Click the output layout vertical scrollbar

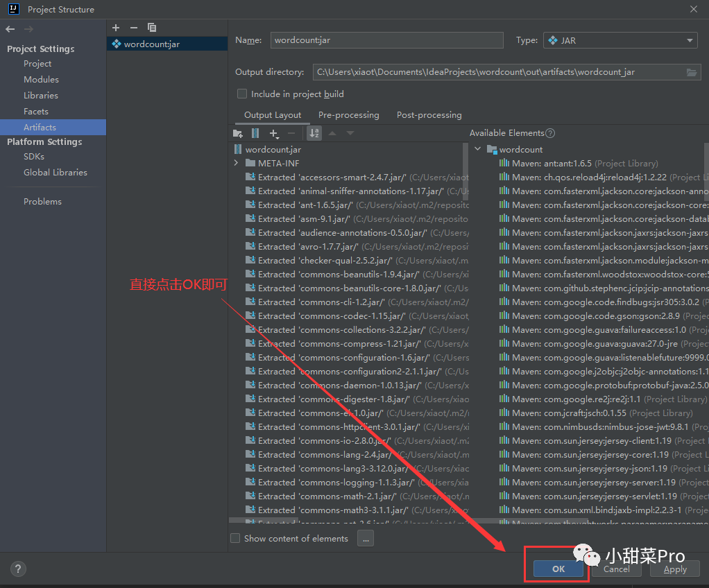(465, 172)
